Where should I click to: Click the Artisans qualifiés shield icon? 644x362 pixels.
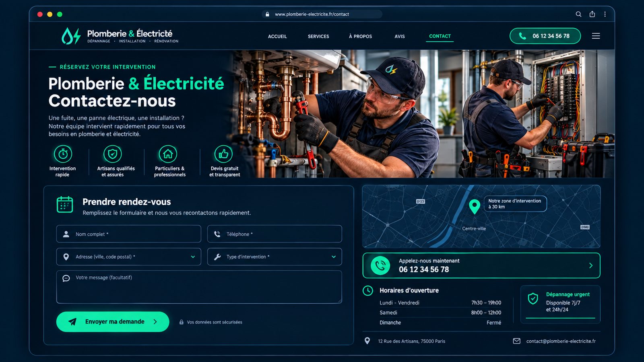point(113,154)
